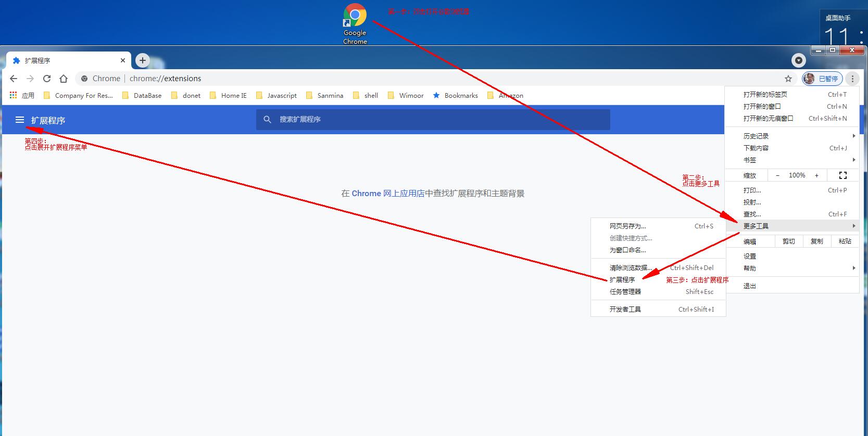Open the Home IE bookmark folder
This screenshot has width=868, height=436.
(x=228, y=96)
